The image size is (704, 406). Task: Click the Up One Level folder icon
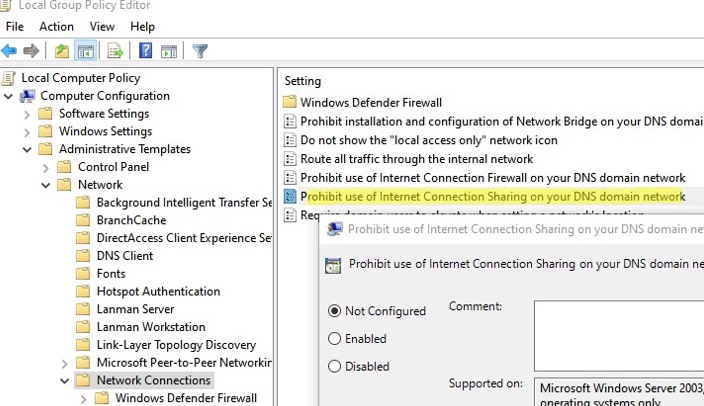(62, 50)
